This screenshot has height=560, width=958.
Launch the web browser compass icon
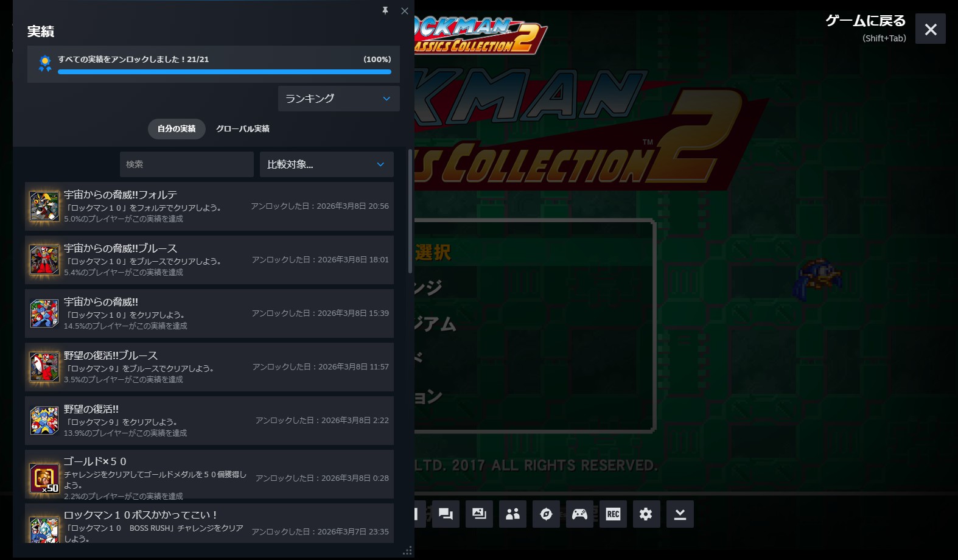point(546,514)
